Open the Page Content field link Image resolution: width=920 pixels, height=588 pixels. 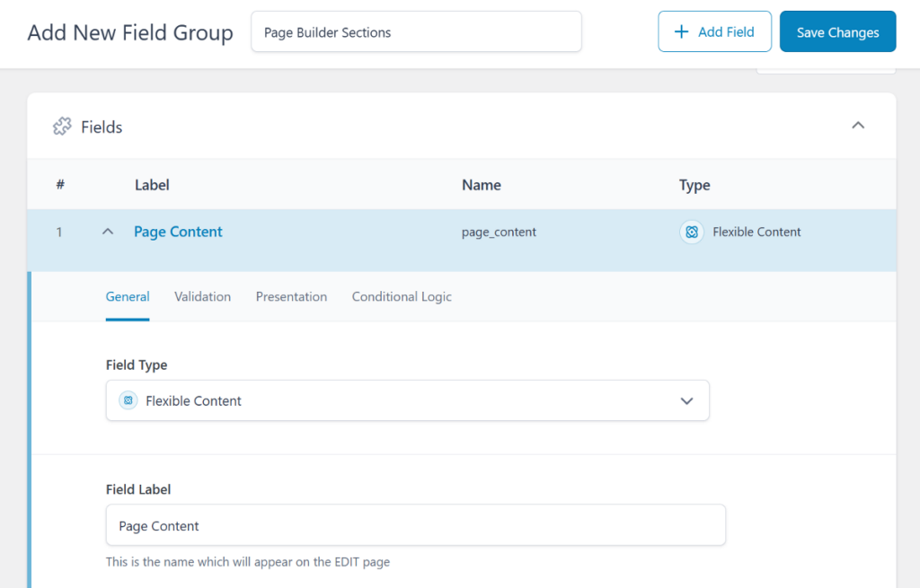pyautogui.click(x=177, y=232)
